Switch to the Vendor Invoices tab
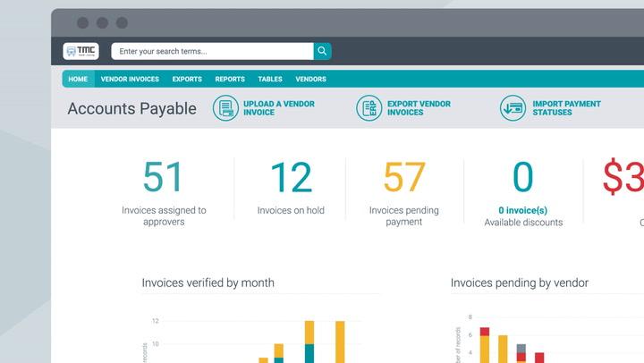644x363 pixels. coord(130,79)
